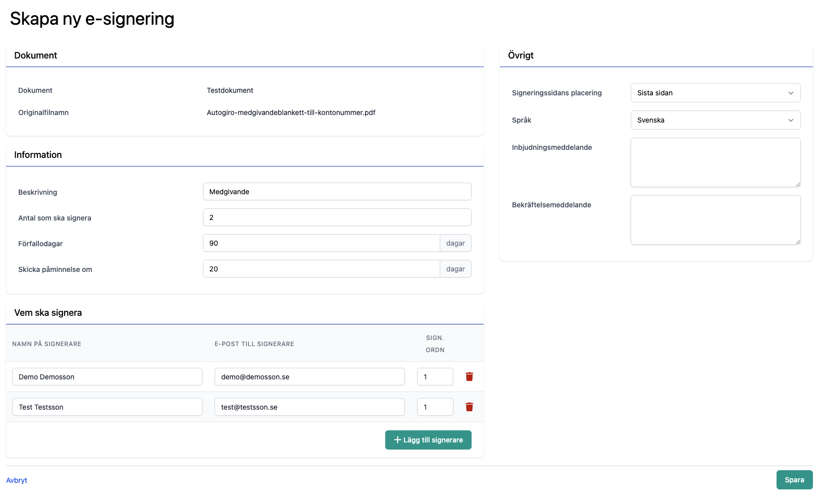The image size is (822, 504).
Task: Click the Avbryt link
Action: [x=17, y=480]
